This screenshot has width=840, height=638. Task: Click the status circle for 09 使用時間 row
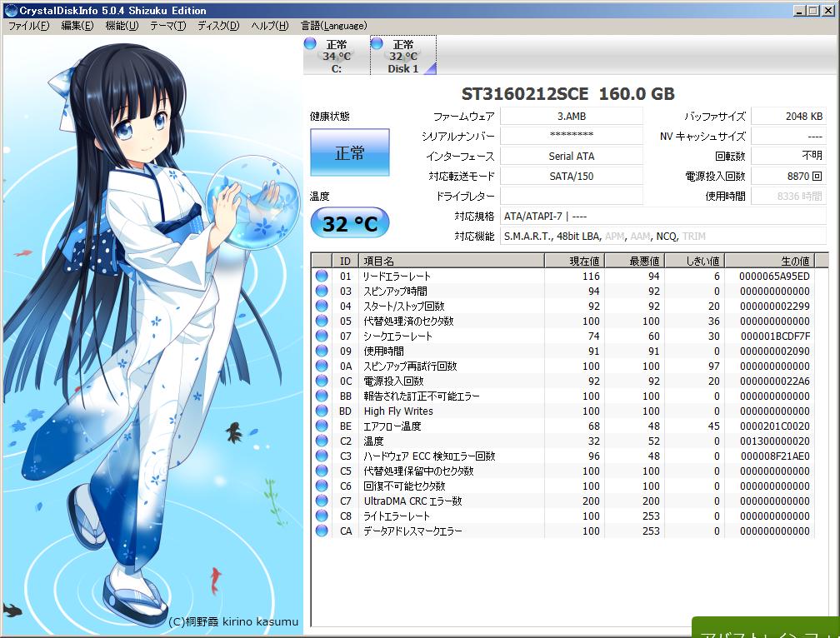click(x=322, y=351)
